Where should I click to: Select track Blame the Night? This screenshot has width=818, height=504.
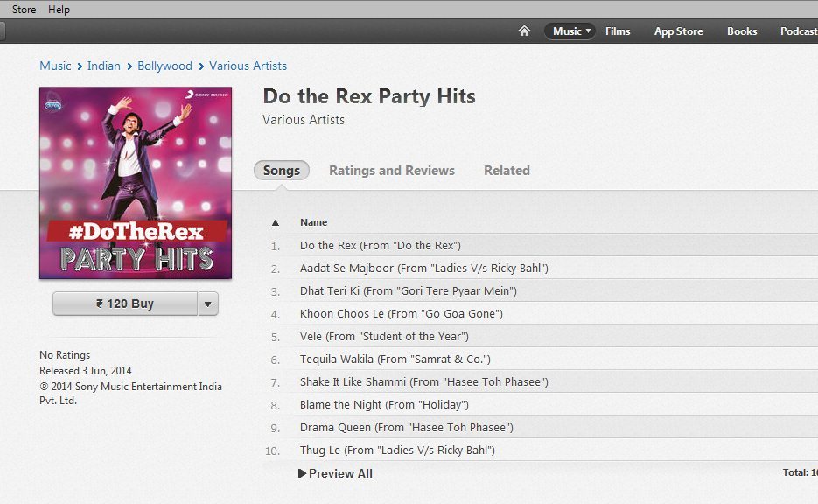click(x=541, y=405)
